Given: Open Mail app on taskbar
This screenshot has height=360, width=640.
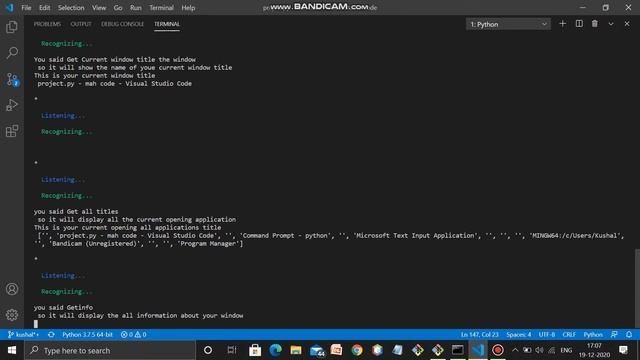Looking at the screenshot, I should point(316,350).
